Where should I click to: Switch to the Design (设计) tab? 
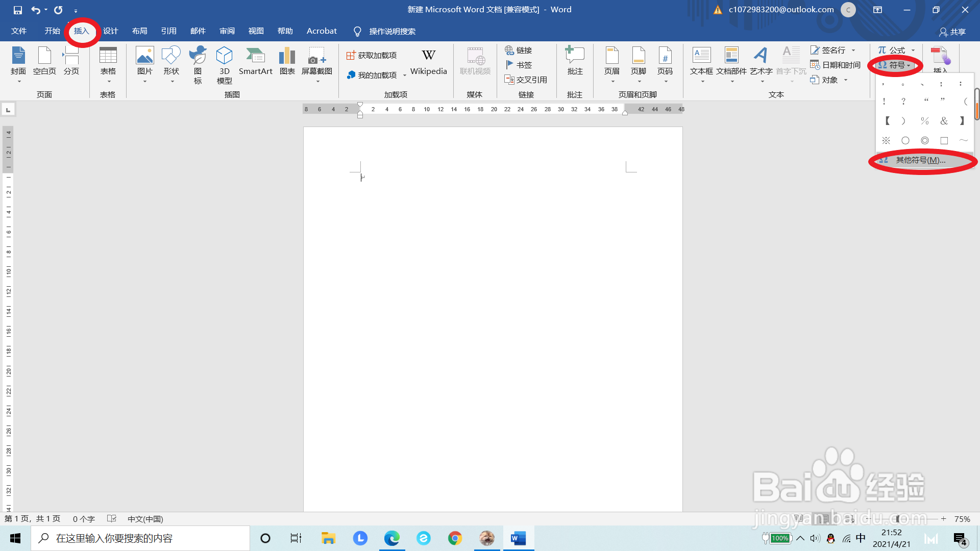[x=110, y=31]
